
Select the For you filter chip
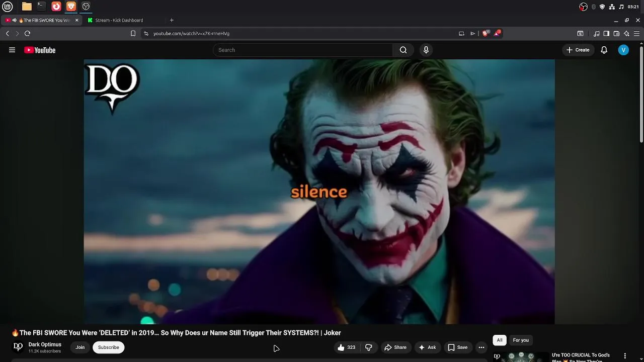(521, 340)
